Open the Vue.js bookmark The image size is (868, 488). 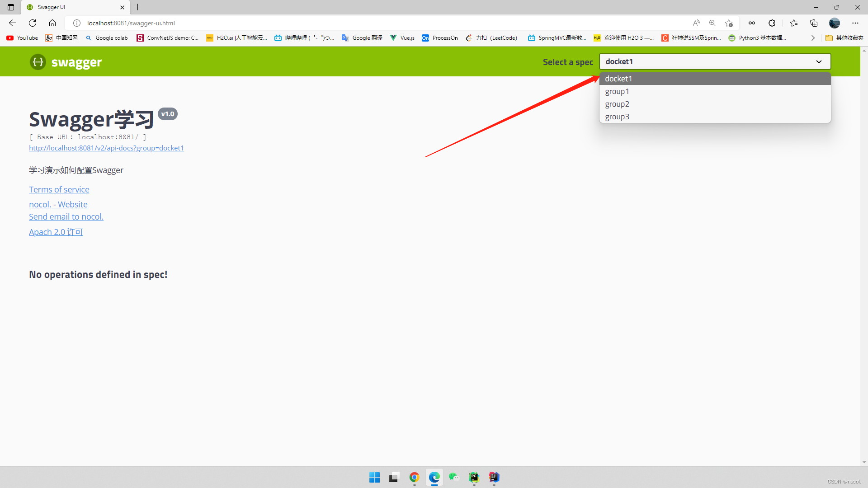402,38
